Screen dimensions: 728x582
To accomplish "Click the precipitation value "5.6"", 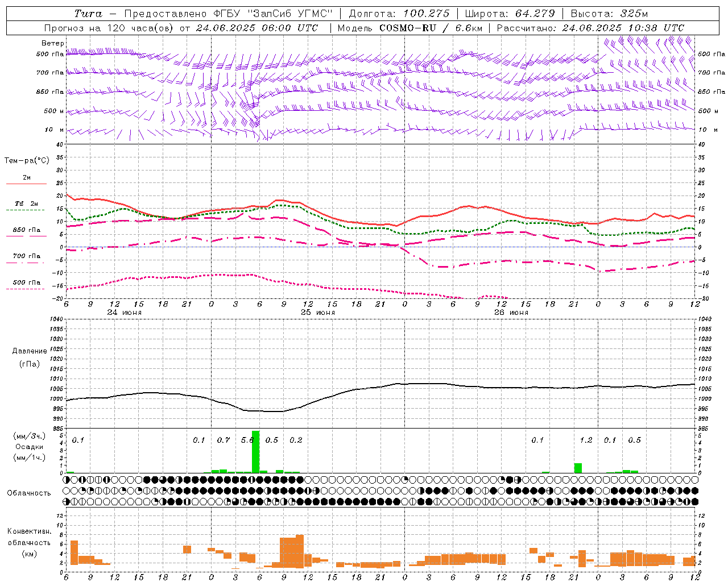I will pos(247,440).
